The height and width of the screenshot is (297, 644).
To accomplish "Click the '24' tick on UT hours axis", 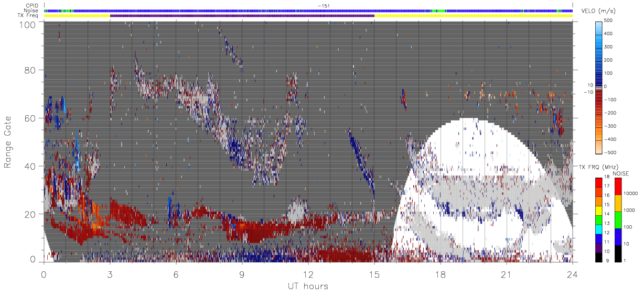I will [x=572, y=274].
